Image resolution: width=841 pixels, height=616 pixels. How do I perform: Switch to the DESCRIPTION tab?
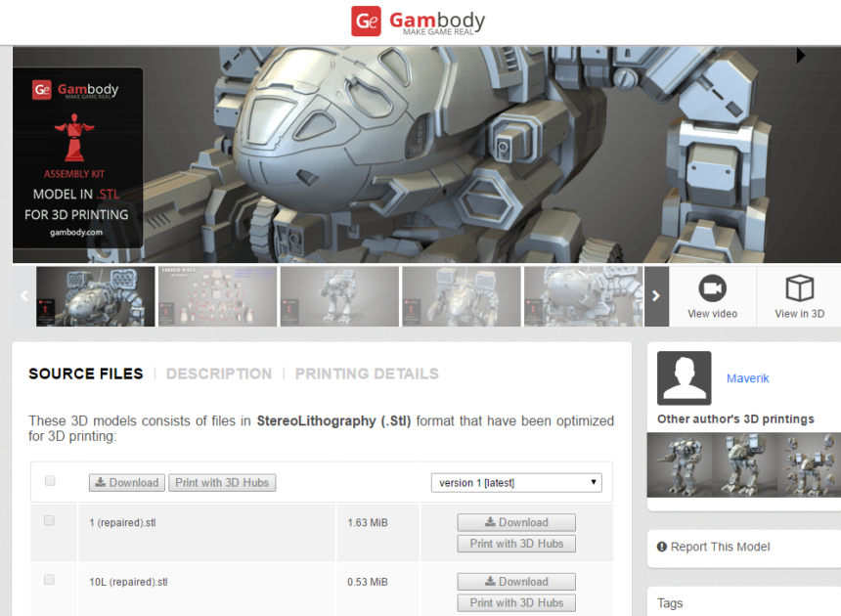coord(218,374)
